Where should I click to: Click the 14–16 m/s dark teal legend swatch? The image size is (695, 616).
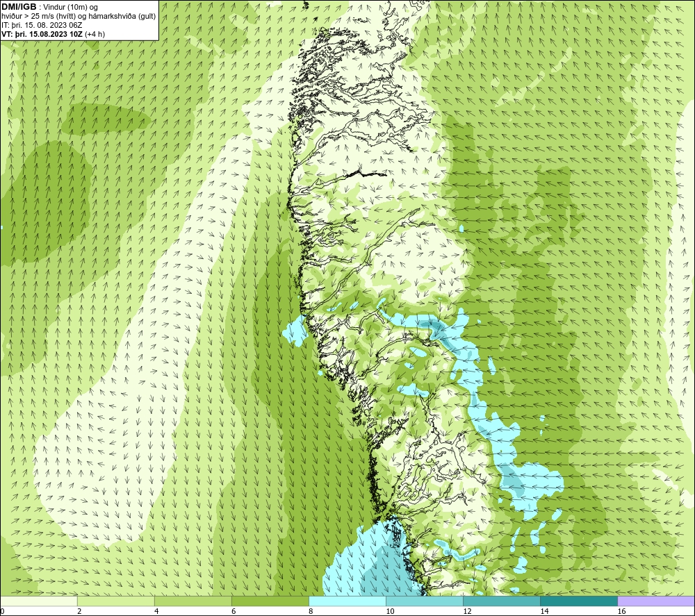[578, 601]
